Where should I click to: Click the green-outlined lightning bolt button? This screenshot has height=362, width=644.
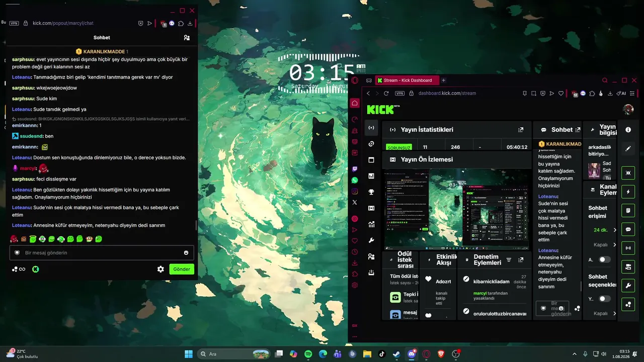tap(628, 192)
